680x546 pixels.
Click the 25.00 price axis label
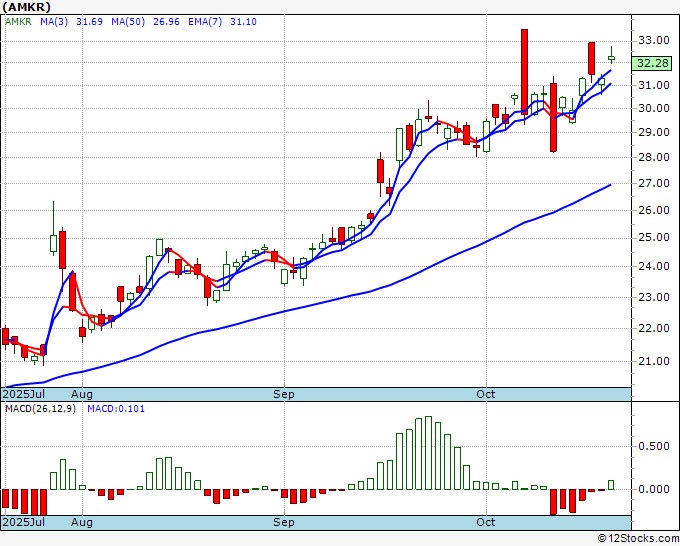coord(654,238)
